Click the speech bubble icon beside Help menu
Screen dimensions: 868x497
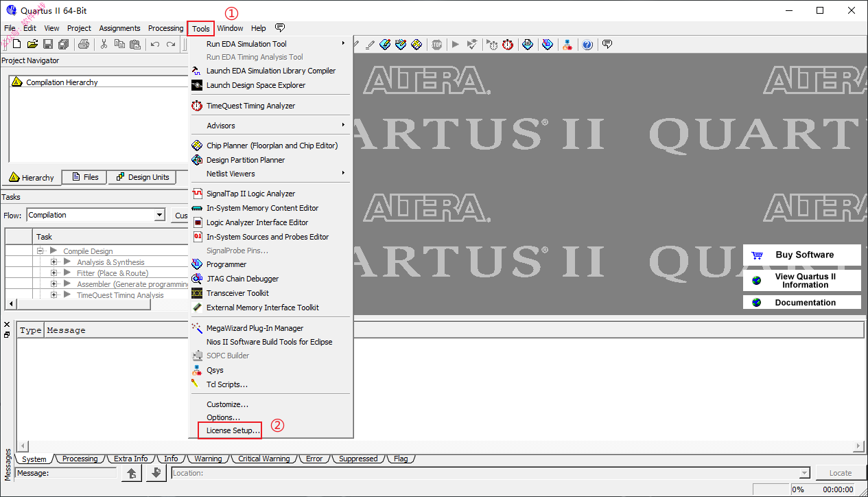pos(280,27)
